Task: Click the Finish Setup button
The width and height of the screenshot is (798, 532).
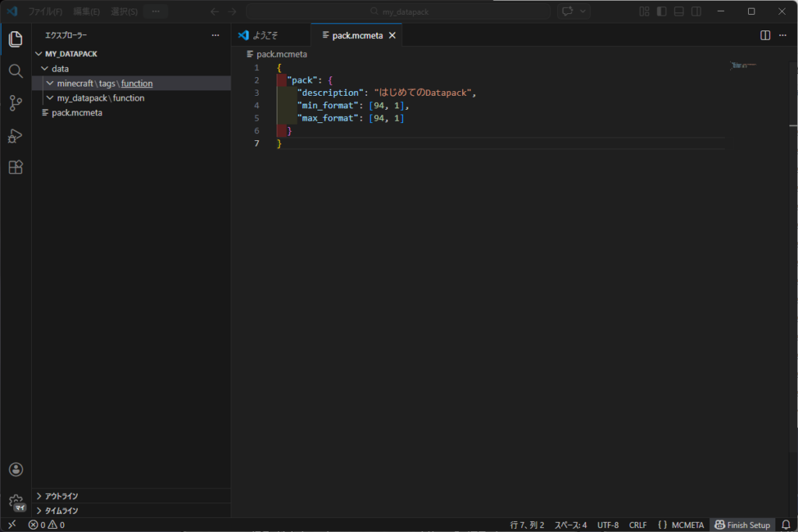Action: tap(741, 524)
